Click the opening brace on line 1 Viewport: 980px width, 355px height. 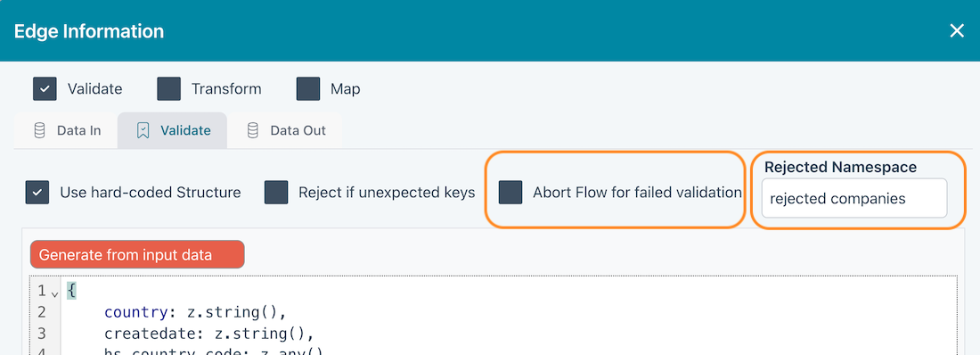point(72,291)
